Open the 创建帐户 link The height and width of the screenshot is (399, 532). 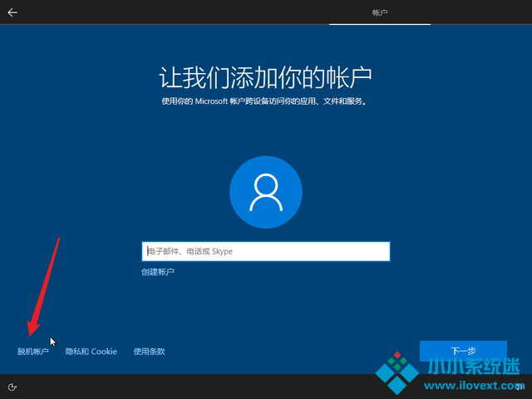158,272
